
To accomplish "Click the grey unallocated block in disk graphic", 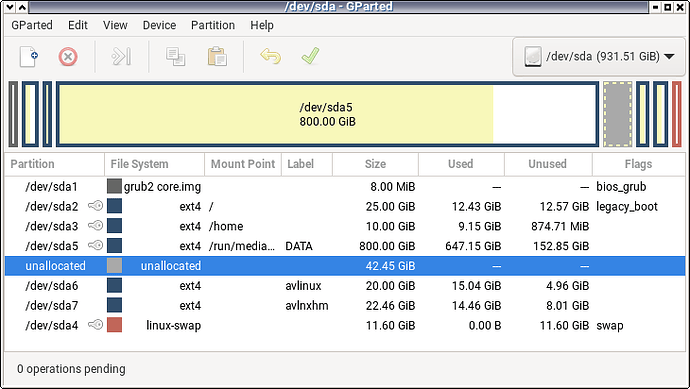I will pos(617,114).
